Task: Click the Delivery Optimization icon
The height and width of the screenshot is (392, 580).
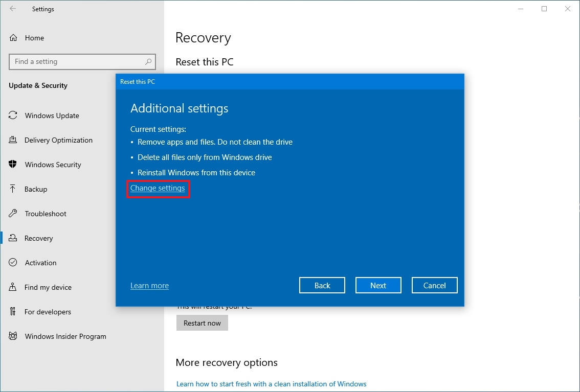Action: tap(13, 140)
